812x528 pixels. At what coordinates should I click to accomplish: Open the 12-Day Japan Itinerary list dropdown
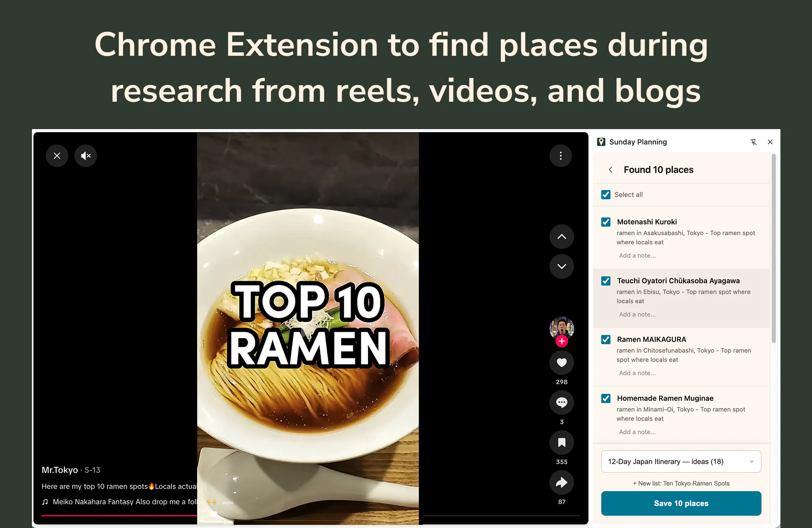pos(681,462)
